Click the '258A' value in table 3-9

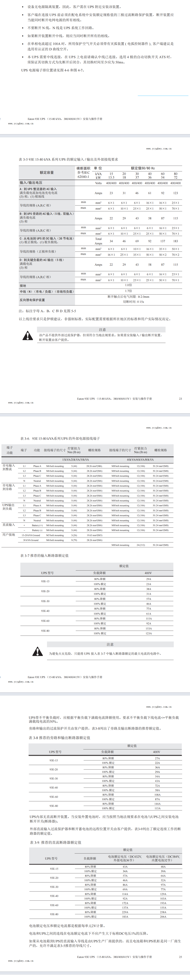[163, 912]
